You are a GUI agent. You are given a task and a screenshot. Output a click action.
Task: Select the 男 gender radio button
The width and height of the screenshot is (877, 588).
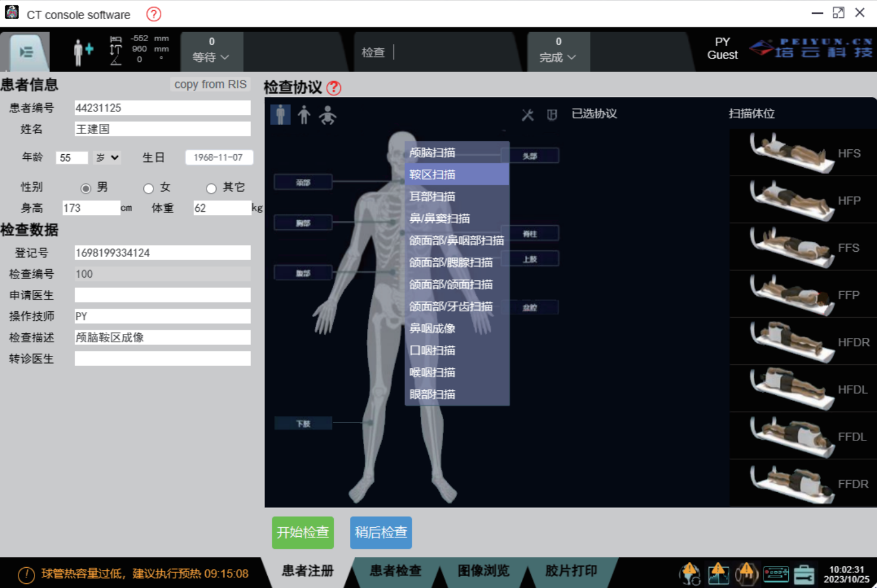(86, 189)
